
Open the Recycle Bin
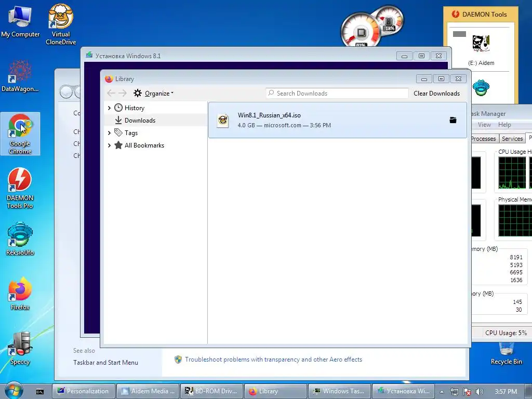point(506,353)
